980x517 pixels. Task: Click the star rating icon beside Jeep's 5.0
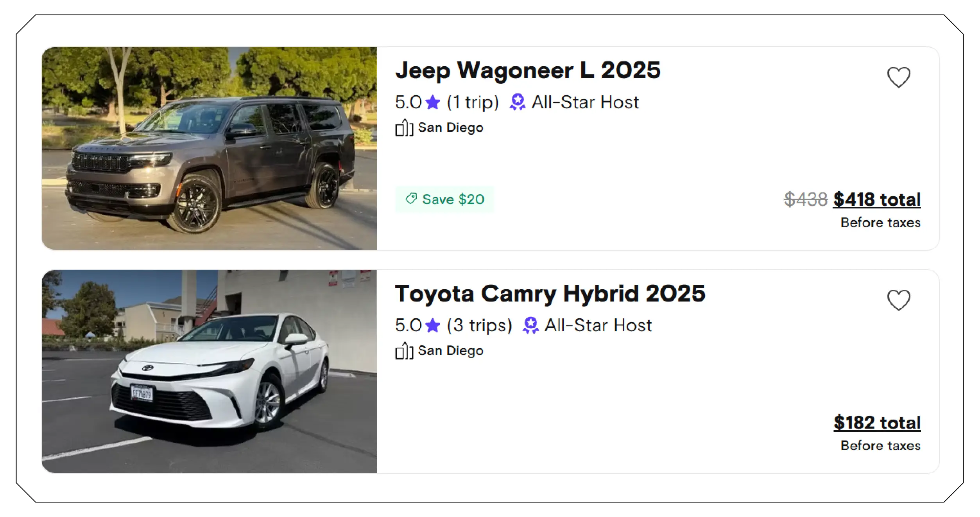432,102
